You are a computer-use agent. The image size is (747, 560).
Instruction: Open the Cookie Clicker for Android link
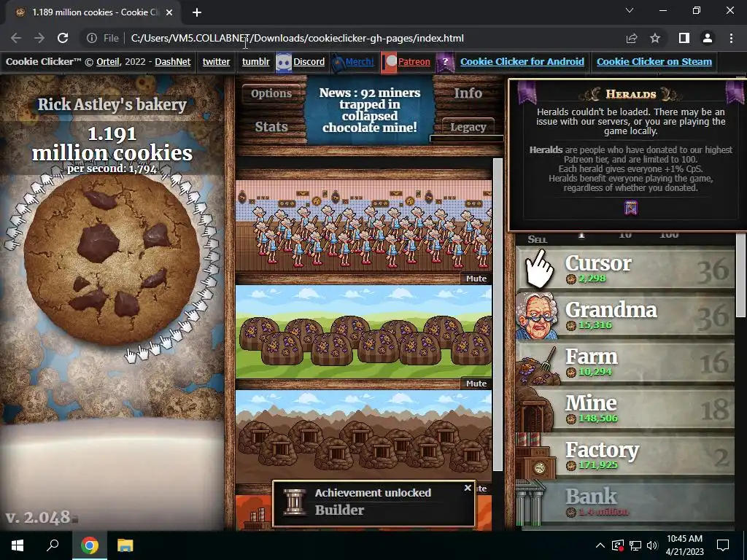click(x=522, y=62)
